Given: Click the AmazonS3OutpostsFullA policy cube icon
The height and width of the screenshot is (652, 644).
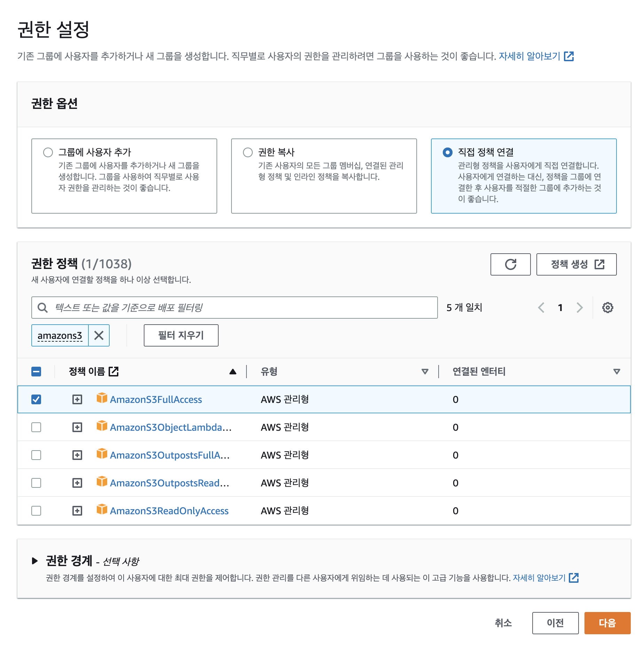Looking at the screenshot, I should (102, 453).
